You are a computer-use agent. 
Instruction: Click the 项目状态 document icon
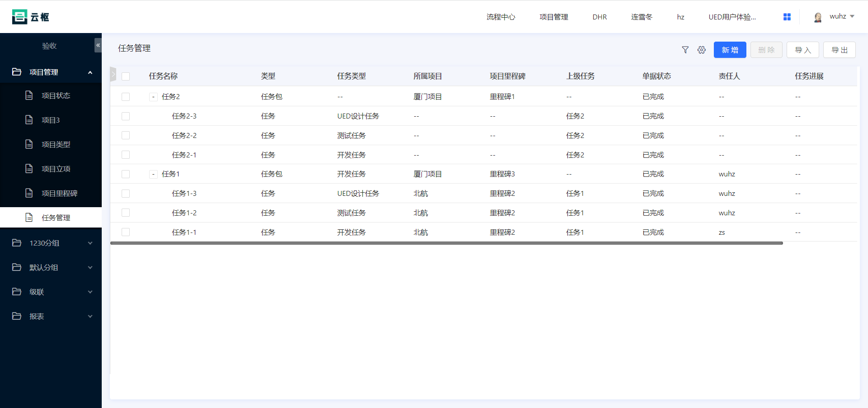click(29, 95)
